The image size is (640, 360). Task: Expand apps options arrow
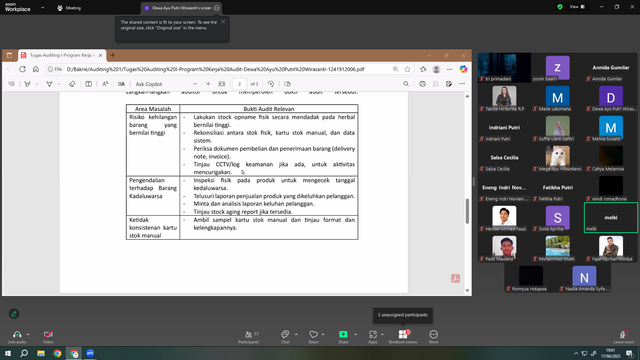382,334
